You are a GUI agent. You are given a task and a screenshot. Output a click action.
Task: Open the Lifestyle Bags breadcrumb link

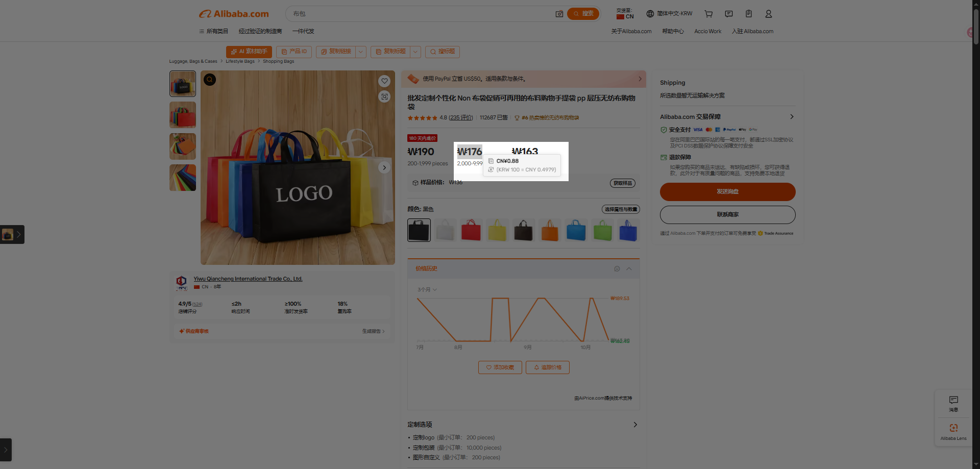(x=240, y=61)
